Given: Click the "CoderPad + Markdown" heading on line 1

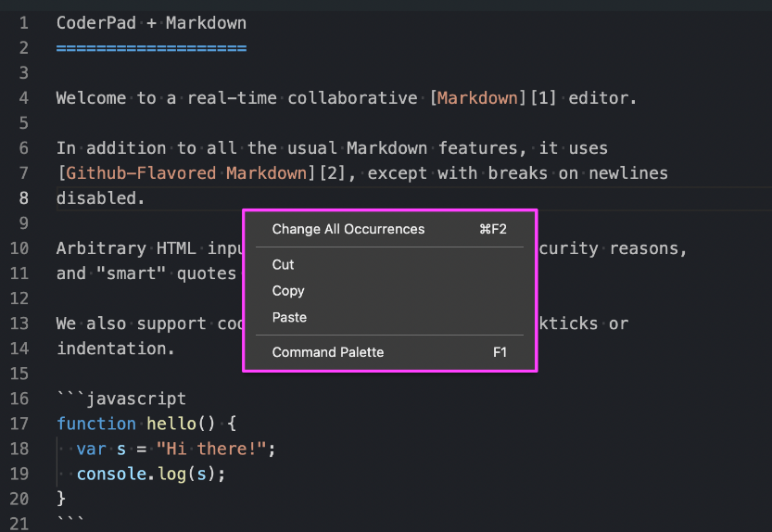Looking at the screenshot, I should 151,22.
